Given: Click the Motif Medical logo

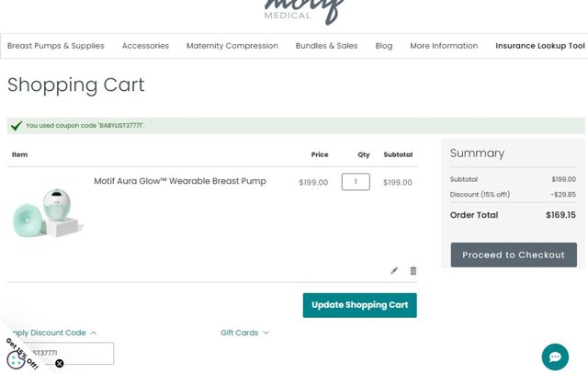Looking at the screenshot, I should coord(302,11).
